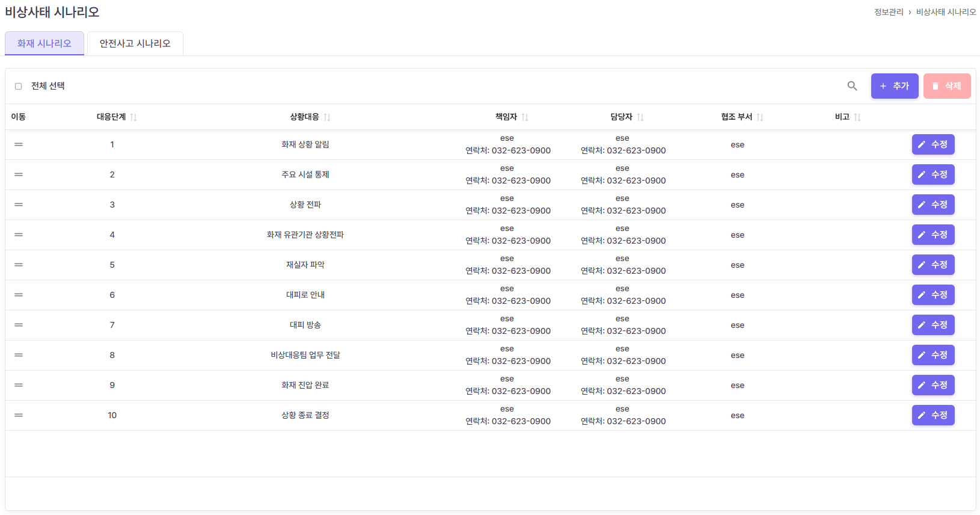Sort by 대응단계 column arrows
The width and height of the screenshot is (980, 515).
(x=133, y=117)
